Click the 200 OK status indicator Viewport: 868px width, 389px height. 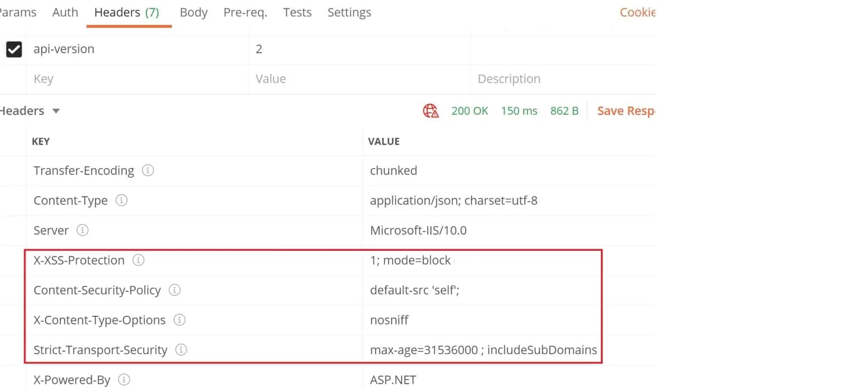point(470,111)
